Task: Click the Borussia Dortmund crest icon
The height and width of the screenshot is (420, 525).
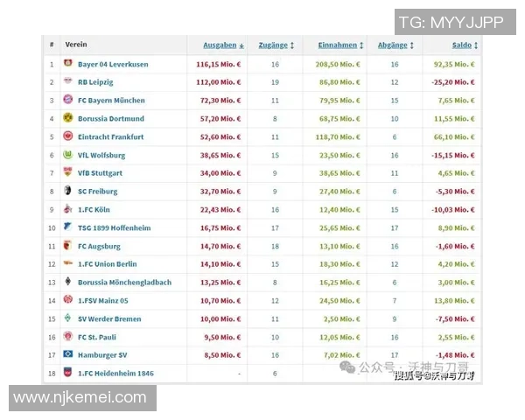Action: (x=68, y=118)
